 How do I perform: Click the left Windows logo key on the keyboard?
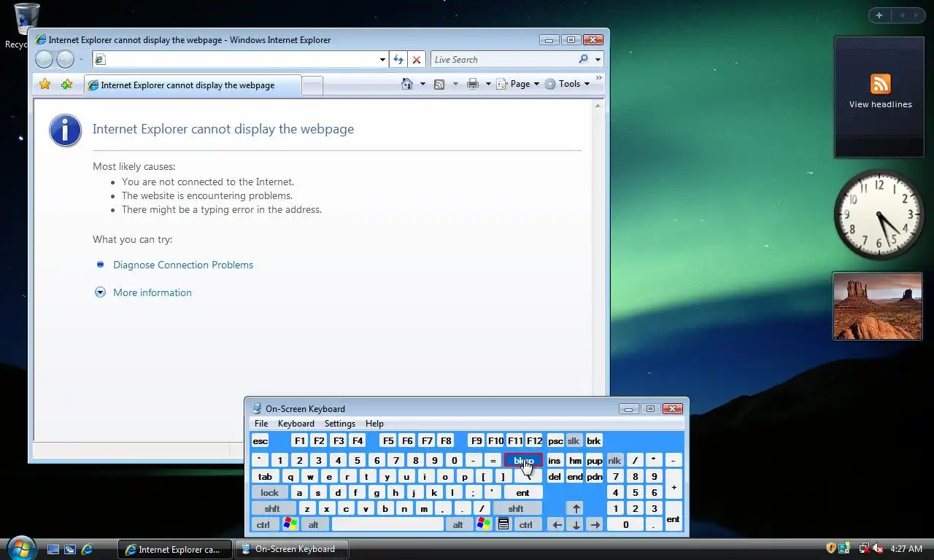tap(290, 524)
